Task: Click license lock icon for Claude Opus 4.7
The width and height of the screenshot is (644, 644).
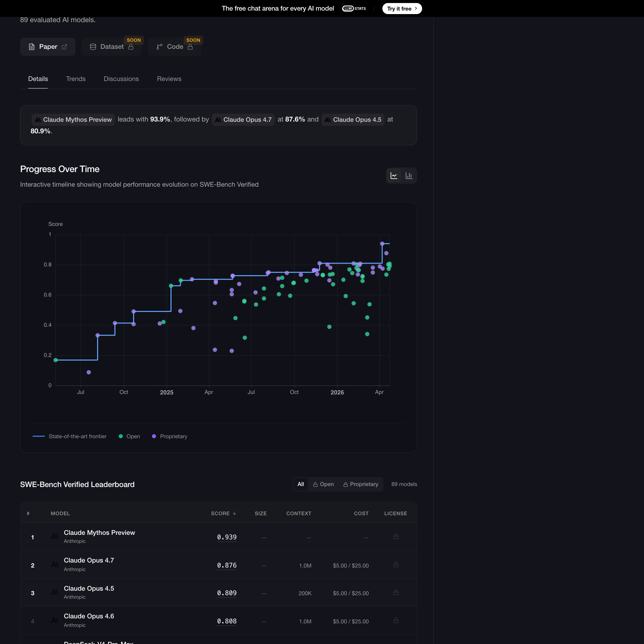Action: click(x=396, y=565)
